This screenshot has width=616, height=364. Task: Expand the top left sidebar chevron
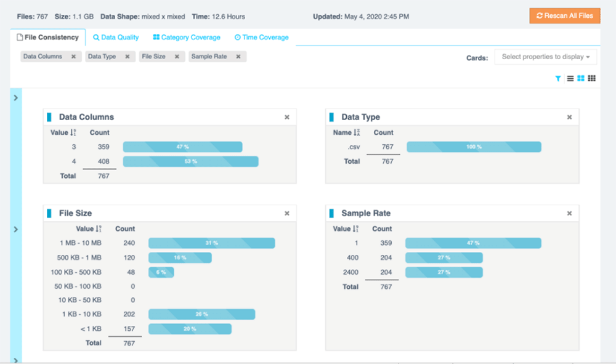[15, 98]
